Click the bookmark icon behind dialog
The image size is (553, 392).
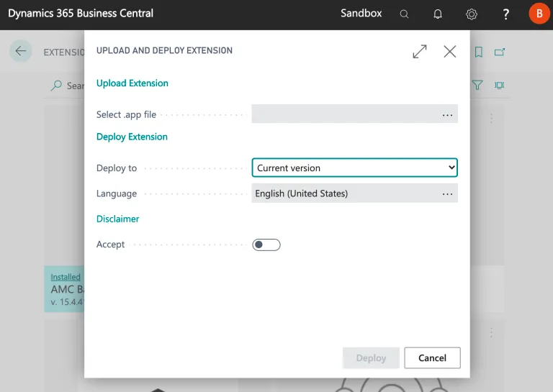(x=479, y=52)
